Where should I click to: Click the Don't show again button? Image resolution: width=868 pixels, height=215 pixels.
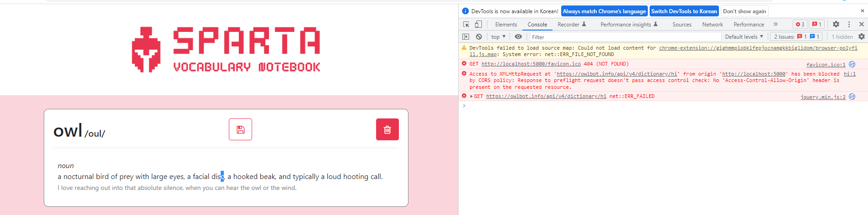[x=744, y=11]
